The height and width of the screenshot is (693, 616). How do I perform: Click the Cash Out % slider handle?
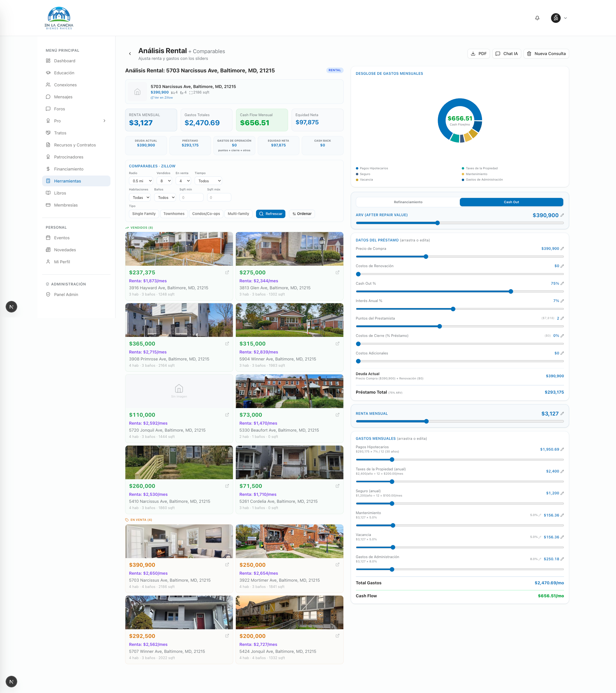(x=511, y=292)
